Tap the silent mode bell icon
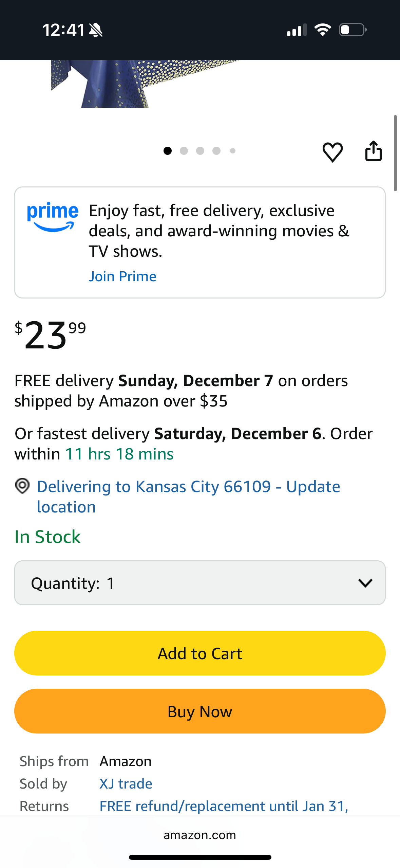The image size is (400, 868). click(96, 30)
